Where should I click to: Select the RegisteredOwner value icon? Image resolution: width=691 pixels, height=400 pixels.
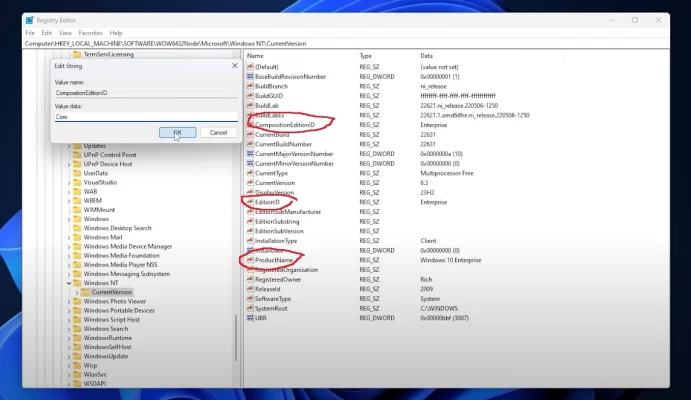point(249,279)
